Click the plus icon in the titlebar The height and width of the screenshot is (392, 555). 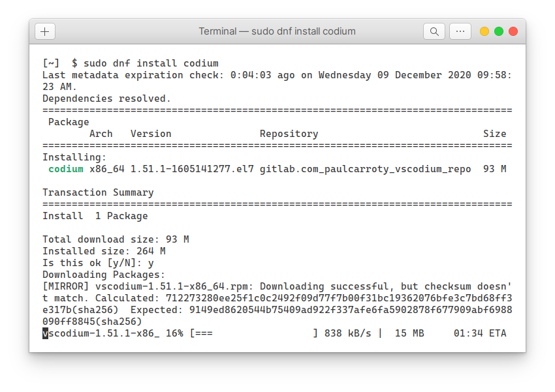[x=44, y=31]
